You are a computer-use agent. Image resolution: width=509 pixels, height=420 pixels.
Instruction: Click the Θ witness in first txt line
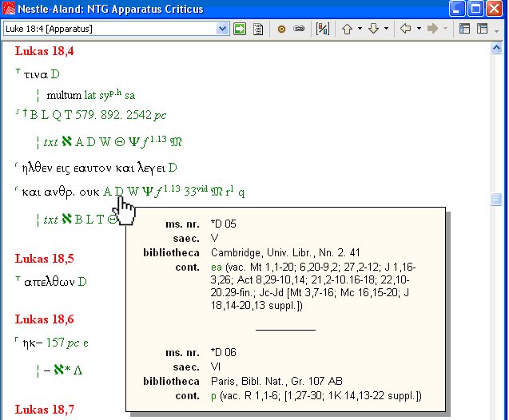point(120,142)
